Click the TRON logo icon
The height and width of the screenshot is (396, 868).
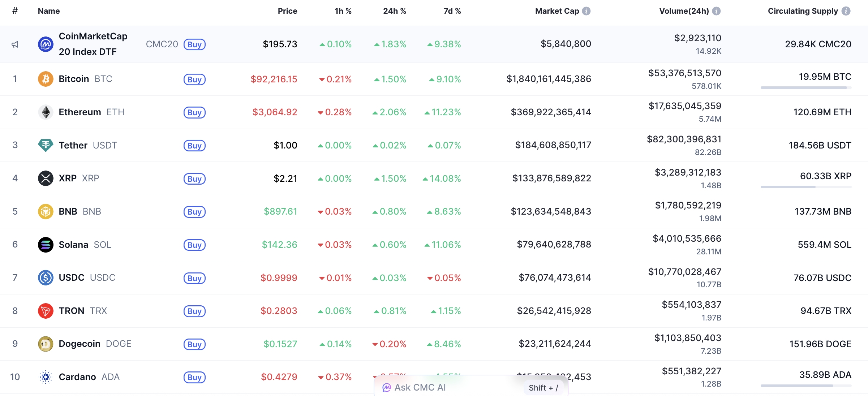46,311
